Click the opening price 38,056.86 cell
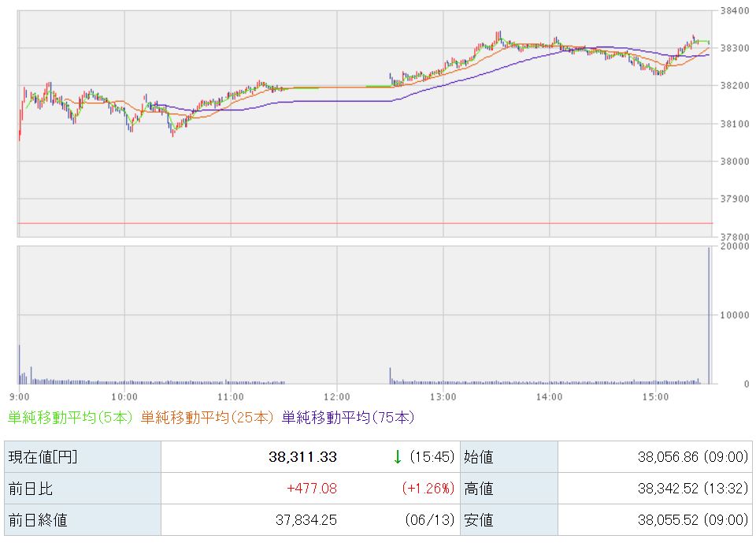The height and width of the screenshot is (543, 756). [654, 456]
